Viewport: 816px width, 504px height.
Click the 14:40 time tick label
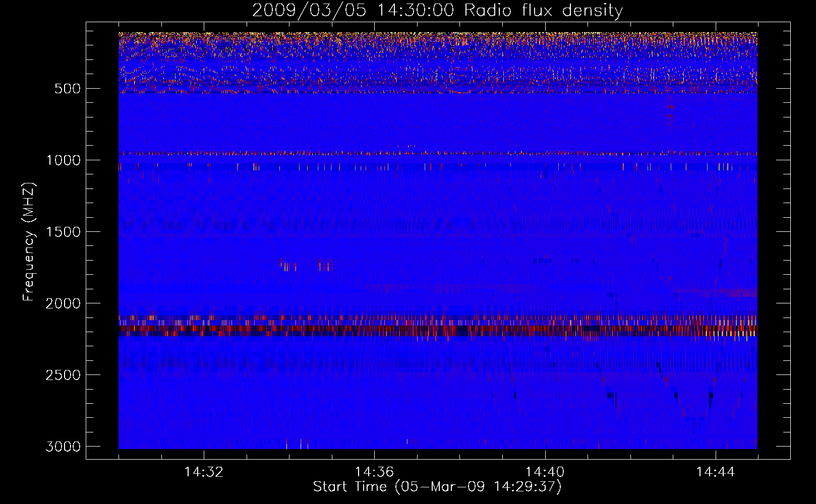pos(545,472)
